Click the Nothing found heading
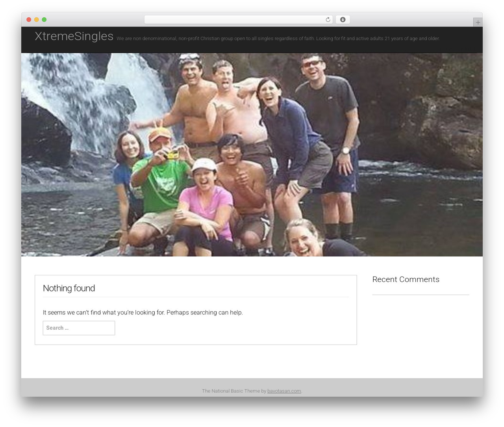 [69, 288]
